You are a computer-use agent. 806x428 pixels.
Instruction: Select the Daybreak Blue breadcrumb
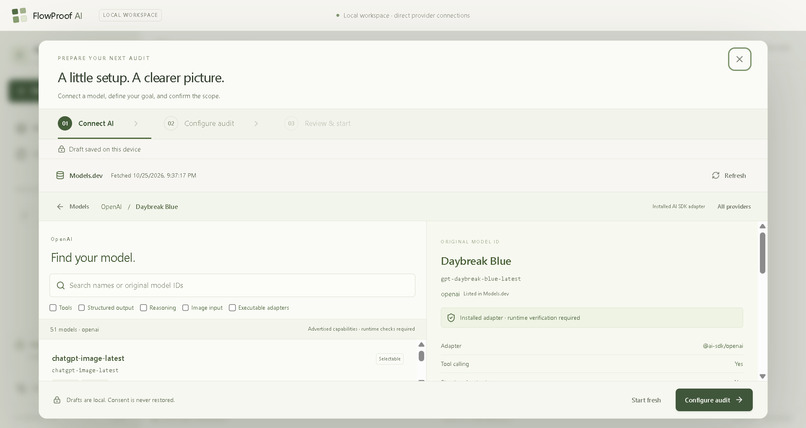(x=157, y=207)
